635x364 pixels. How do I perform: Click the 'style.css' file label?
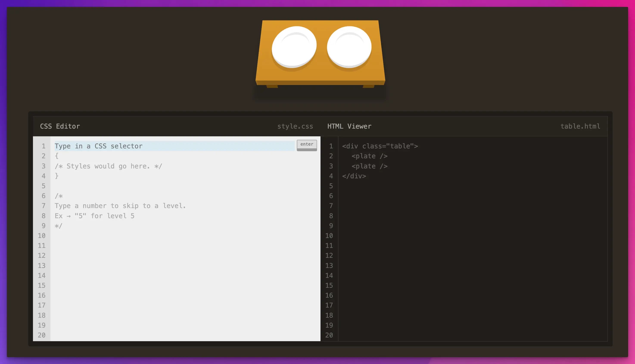pos(295,126)
